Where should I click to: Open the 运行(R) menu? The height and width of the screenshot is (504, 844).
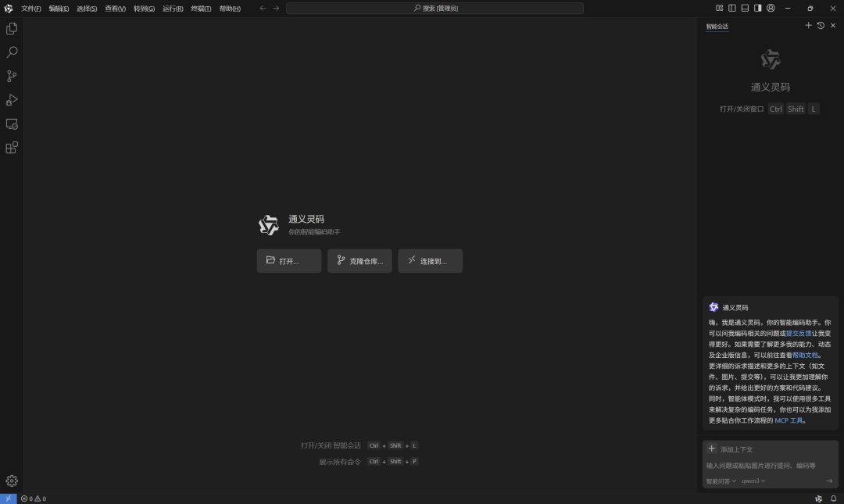click(173, 9)
